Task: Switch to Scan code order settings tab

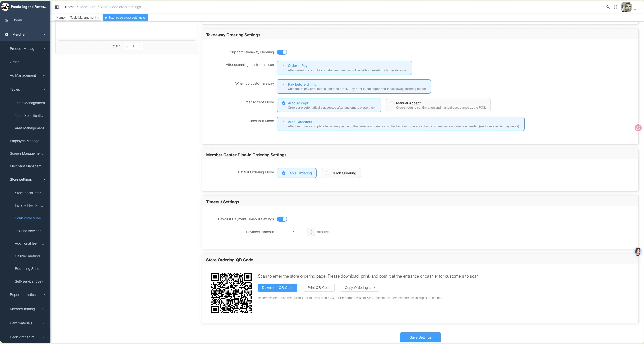Action: (x=125, y=18)
